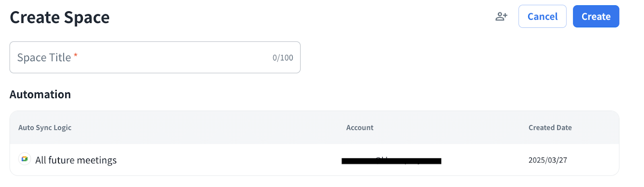This screenshot has width=644, height=187.
Task: Click the 2025/03/27 created date value
Action: tap(547, 160)
